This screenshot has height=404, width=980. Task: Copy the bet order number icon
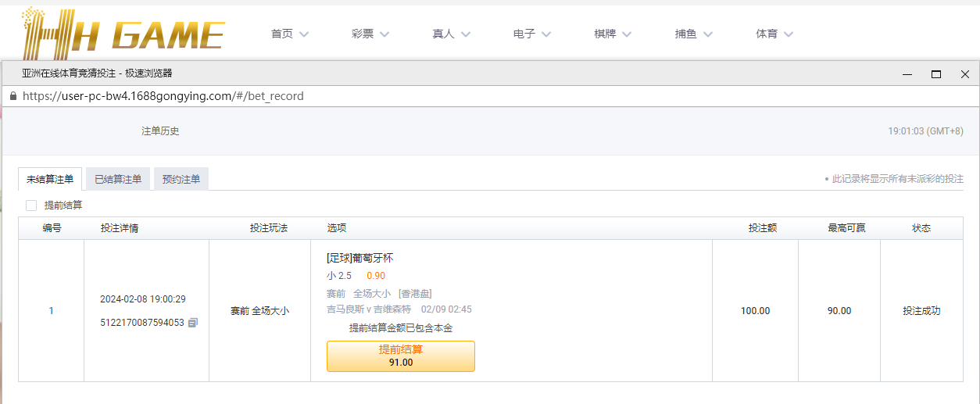[193, 322]
